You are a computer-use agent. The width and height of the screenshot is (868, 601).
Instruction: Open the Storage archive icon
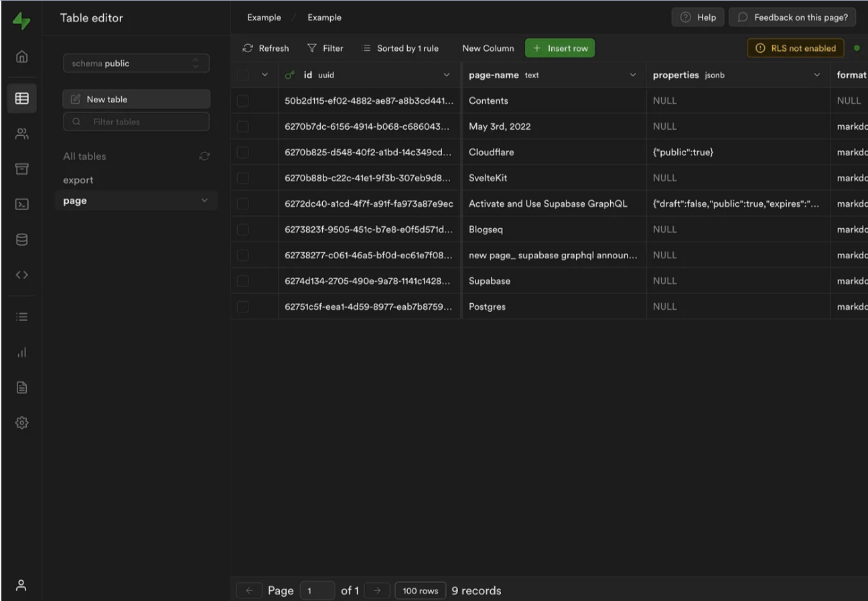coord(21,169)
